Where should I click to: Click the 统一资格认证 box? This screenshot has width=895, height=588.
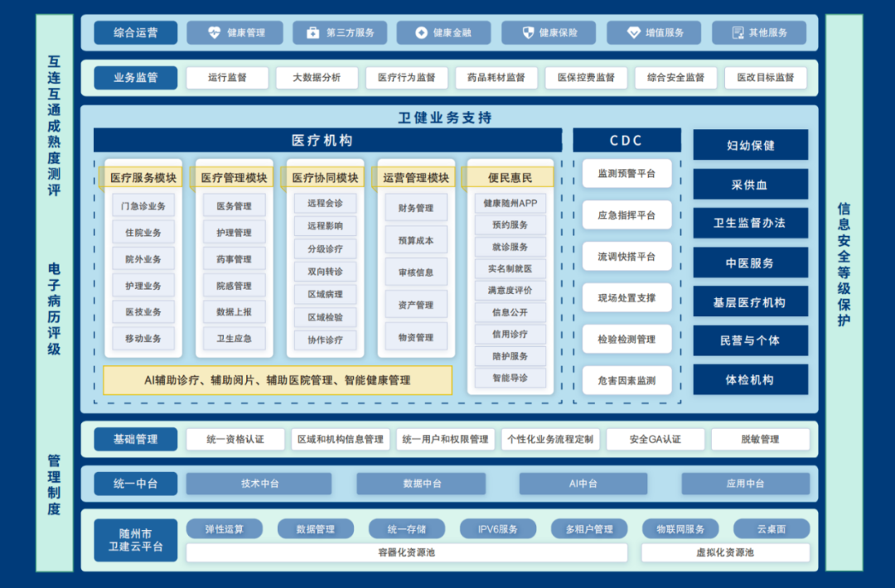click(235, 439)
